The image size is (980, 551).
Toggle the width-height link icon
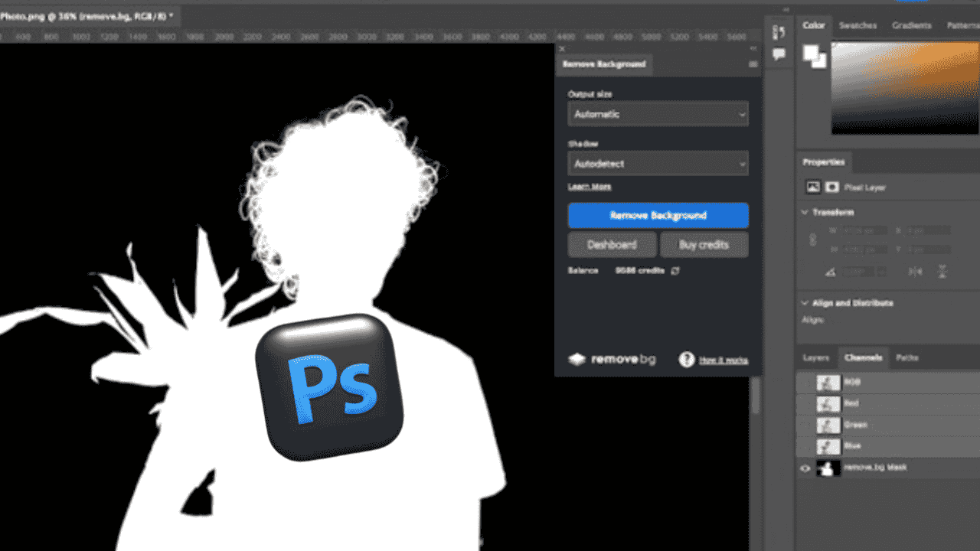point(813,240)
